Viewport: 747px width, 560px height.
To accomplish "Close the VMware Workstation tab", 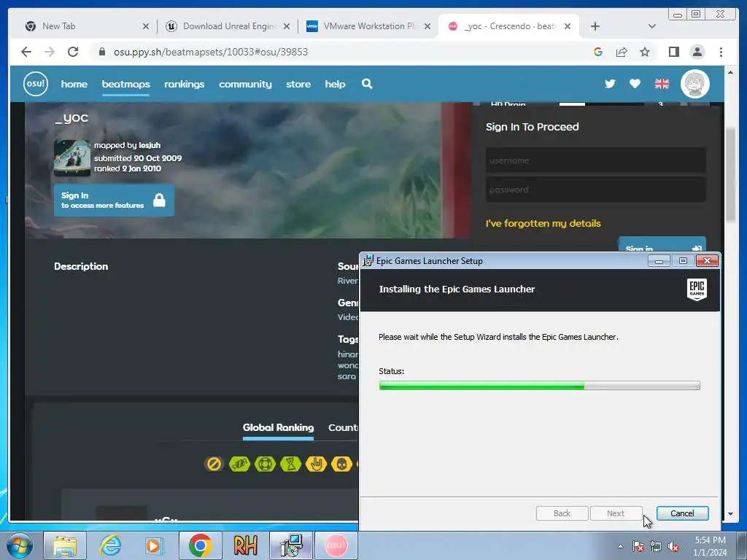I will click(x=427, y=26).
